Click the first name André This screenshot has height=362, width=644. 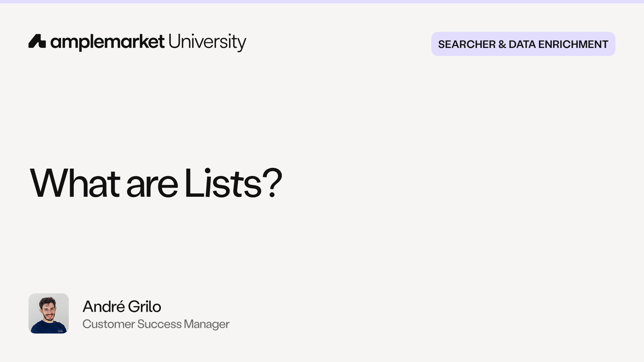104,306
